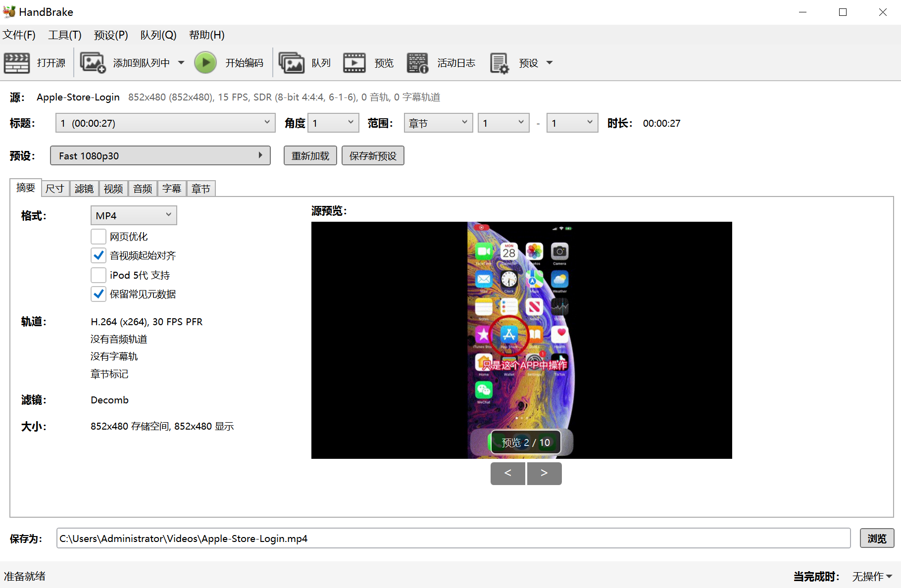
Task: Expand the Fast 1080p30 preset selector
Action: [160, 155]
